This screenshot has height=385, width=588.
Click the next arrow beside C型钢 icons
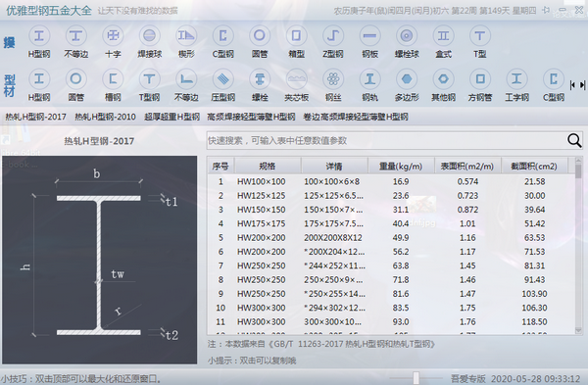582,85
